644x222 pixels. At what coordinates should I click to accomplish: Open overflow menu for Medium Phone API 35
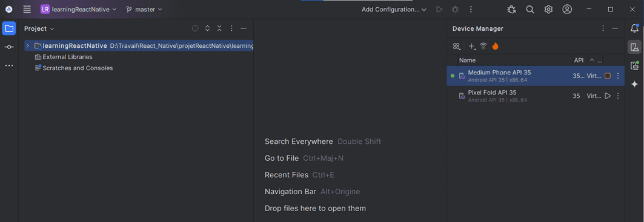point(618,76)
